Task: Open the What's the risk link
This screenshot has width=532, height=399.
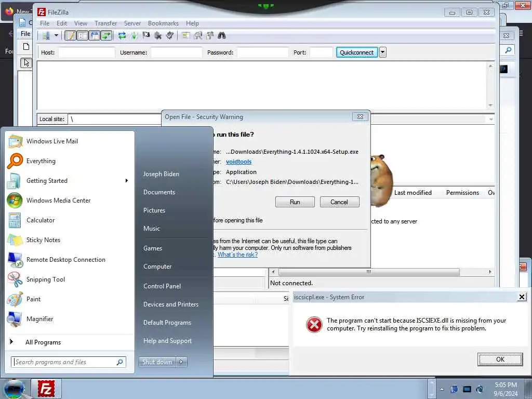Action: pyautogui.click(x=237, y=255)
